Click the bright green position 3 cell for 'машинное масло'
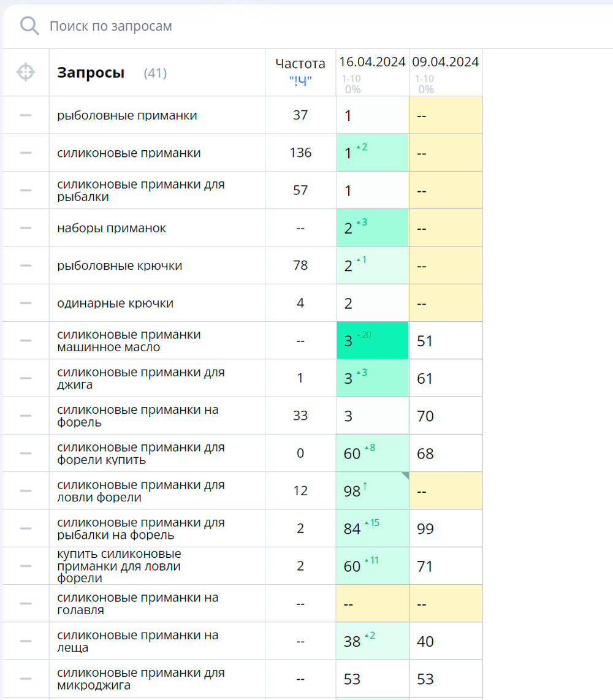The height and width of the screenshot is (700, 613). tap(372, 341)
